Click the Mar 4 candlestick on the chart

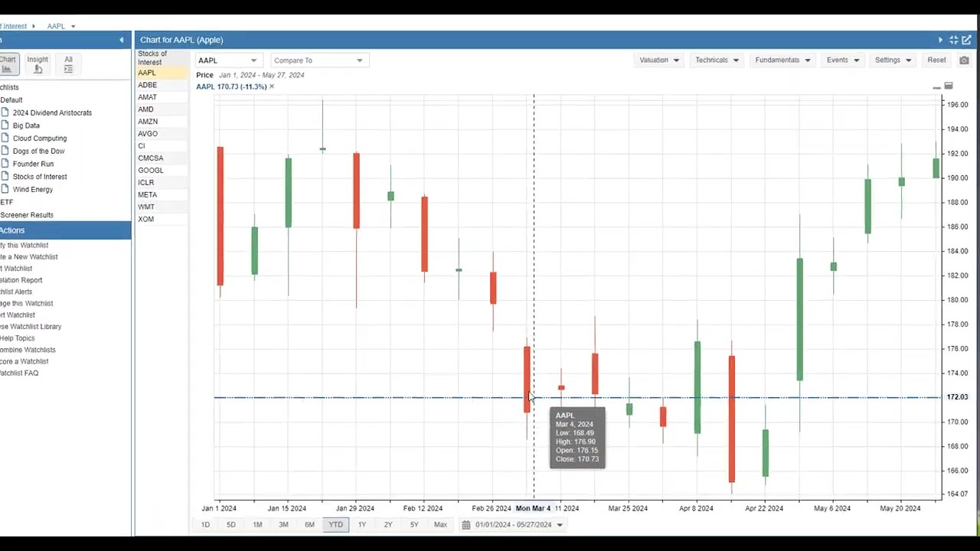click(527, 380)
